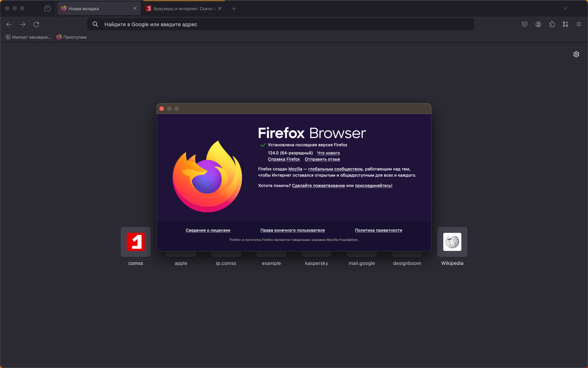Click the mail.google shortcut label
588x368 pixels.
[362, 263]
